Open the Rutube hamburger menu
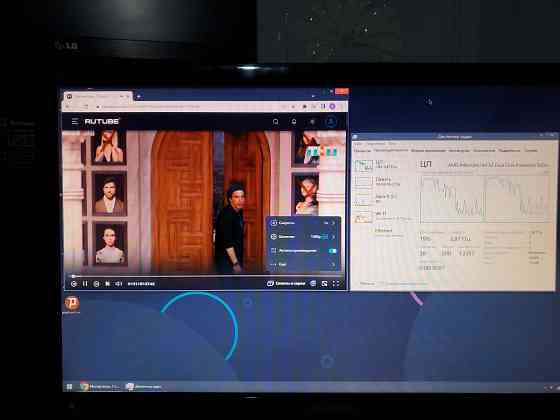The image size is (560, 420). 75,121
